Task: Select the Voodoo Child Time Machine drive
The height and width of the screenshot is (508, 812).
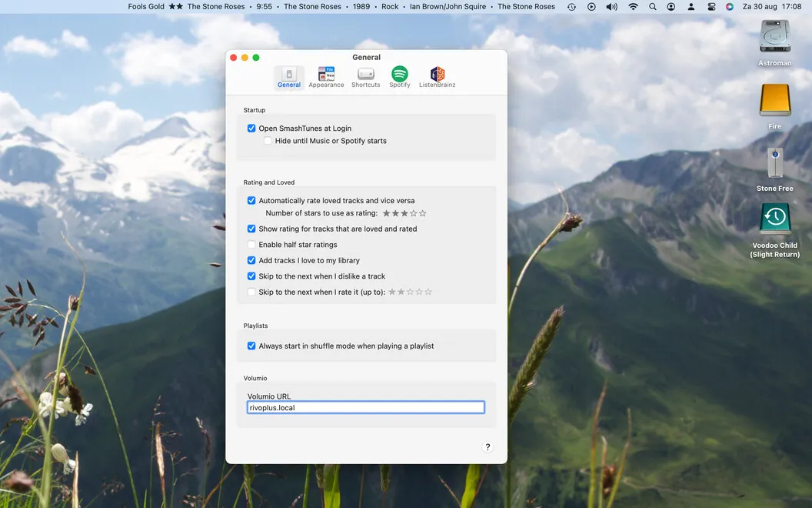Action: (775, 230)
